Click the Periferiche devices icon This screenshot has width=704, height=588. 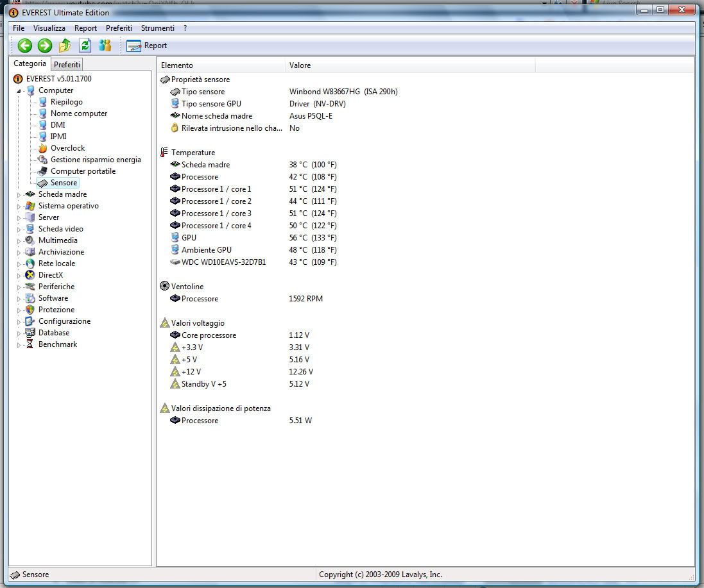pyautogui.click(x=30, y=287)
